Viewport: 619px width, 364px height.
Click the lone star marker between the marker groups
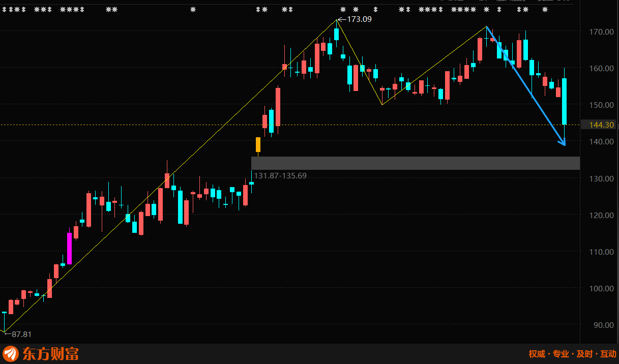(x=192, y=10)
